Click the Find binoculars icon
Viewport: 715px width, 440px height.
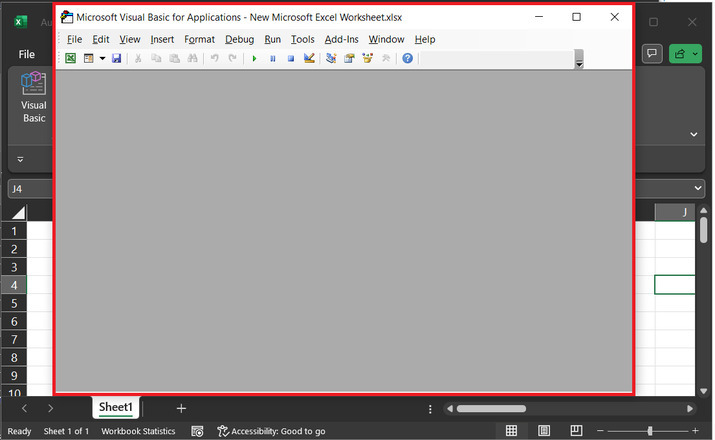(x=192, y=58)
